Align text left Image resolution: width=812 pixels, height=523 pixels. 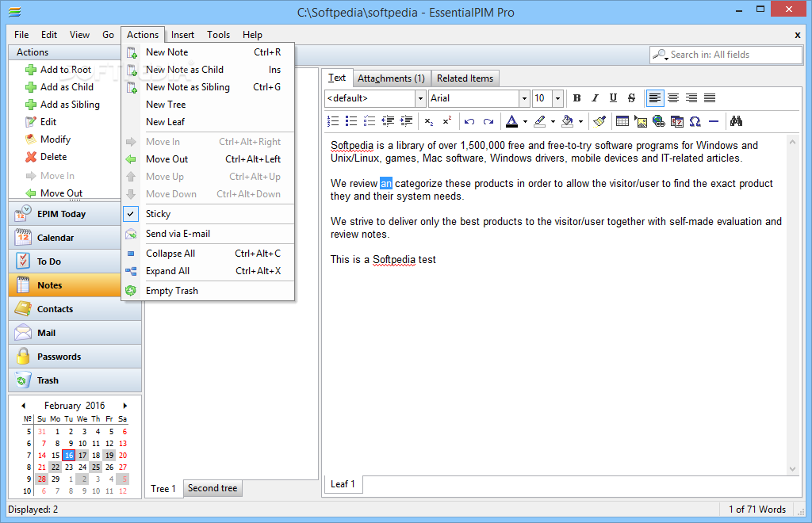[x=655, y=98]
